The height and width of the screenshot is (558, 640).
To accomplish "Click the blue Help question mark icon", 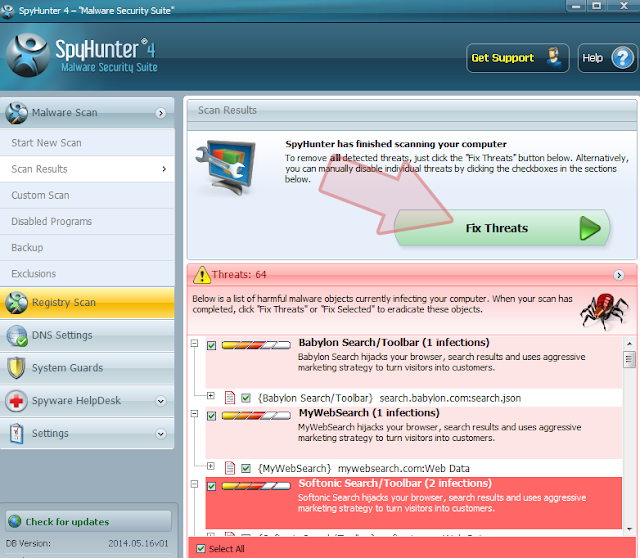I will 622,58.
